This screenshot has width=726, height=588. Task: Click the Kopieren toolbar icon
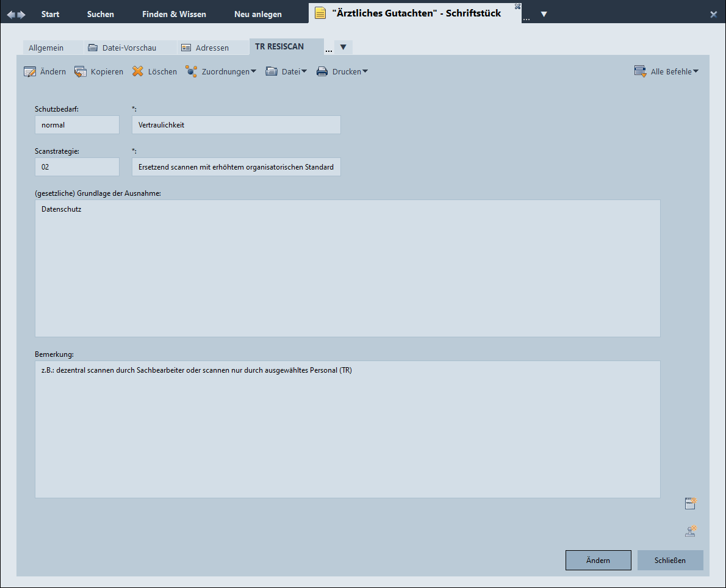point(81,72)
